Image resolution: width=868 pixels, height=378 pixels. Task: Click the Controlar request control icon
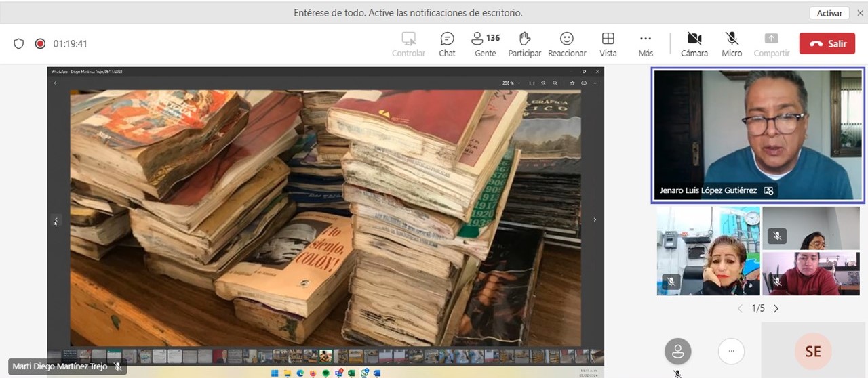tap(408, 44)
